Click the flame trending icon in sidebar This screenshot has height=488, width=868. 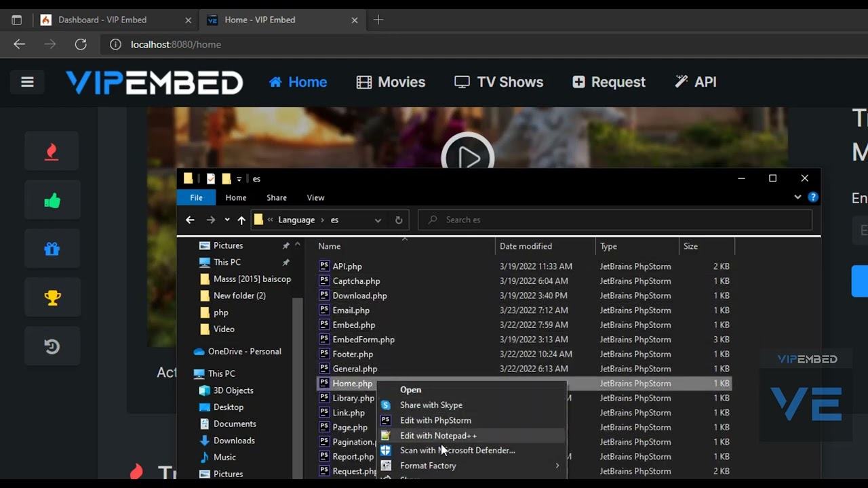point(52,151)
